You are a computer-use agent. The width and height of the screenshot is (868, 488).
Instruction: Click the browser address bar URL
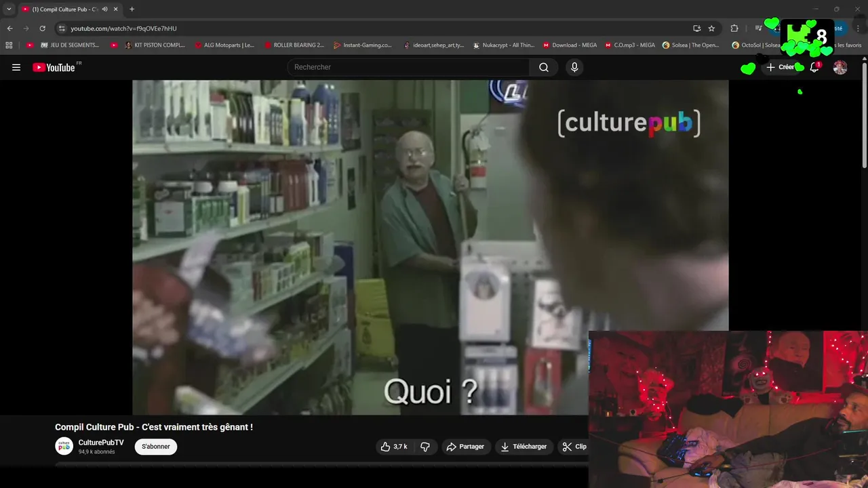(x=123, y=28)
